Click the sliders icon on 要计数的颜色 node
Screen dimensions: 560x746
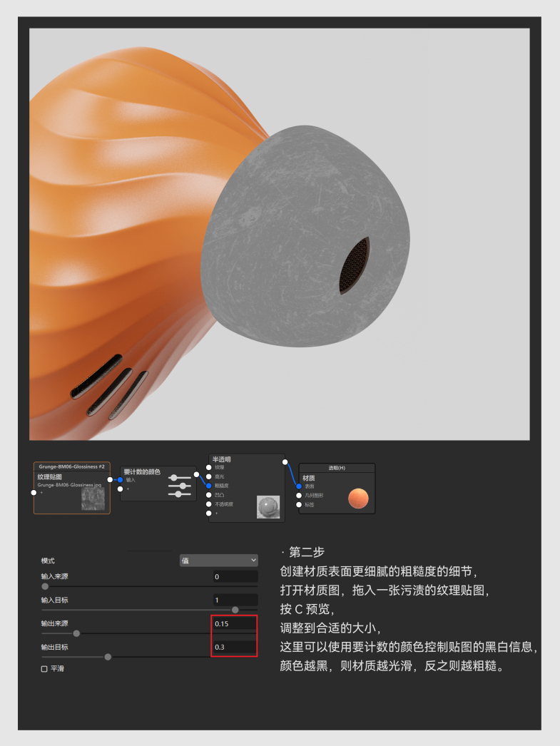(180, 486)
